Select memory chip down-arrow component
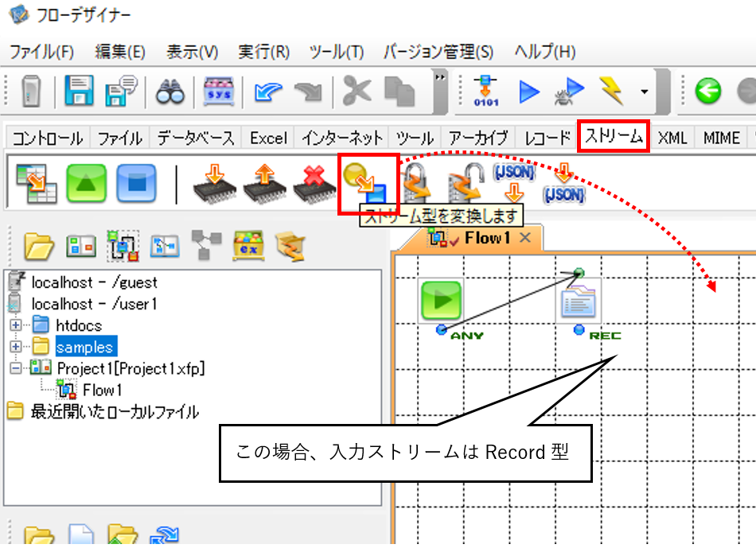This screenshot has height=552, width=756. (x=215, y=184)
